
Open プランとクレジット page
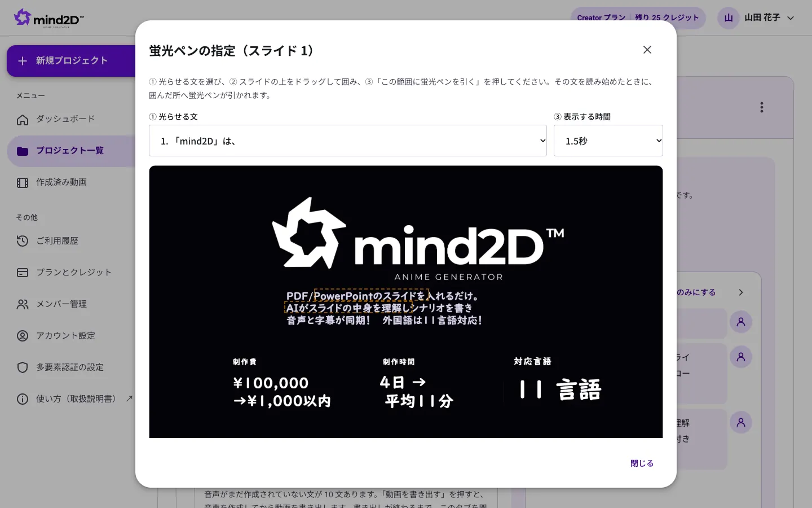point(71,273)
